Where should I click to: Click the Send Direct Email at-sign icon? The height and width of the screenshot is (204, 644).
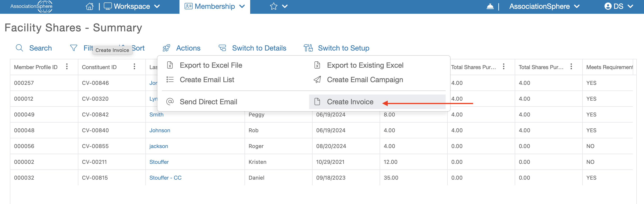pos(170,102)
